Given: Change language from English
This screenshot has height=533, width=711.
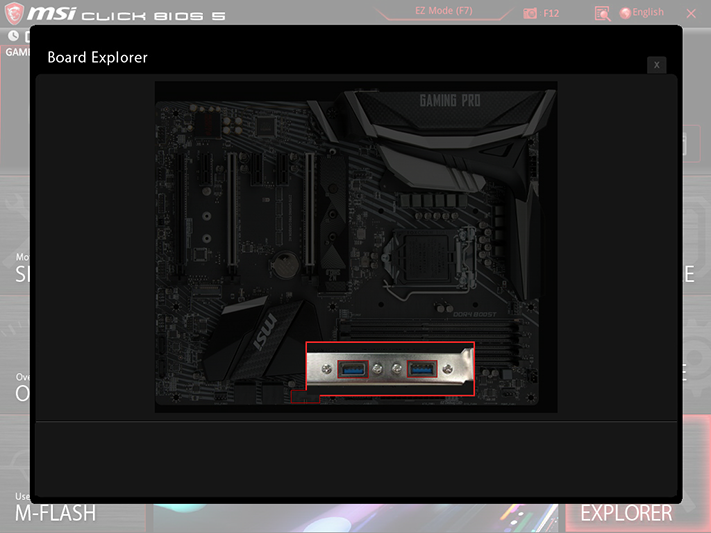Looking at the screenshot, I should pyautogui.click(x=642, y=13).
